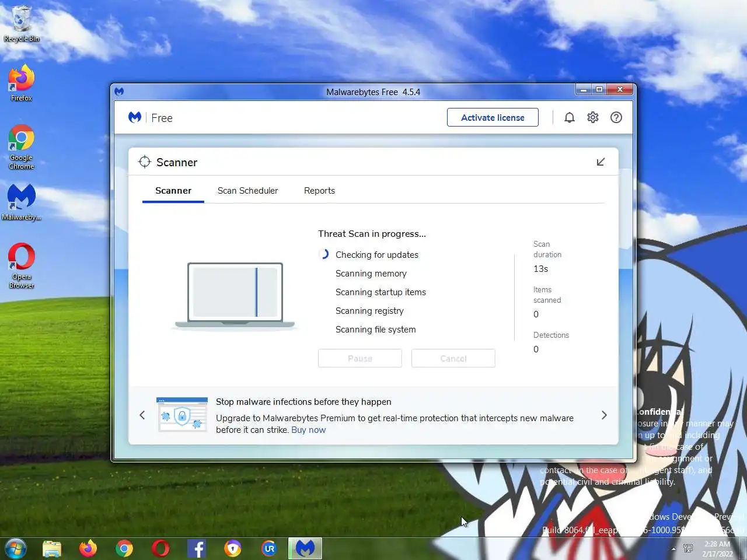Image resolution: width=747 pixels, height=560 pixels.
Task: Launch Chrome from the taskbar
Action: [x=124, y=548]
